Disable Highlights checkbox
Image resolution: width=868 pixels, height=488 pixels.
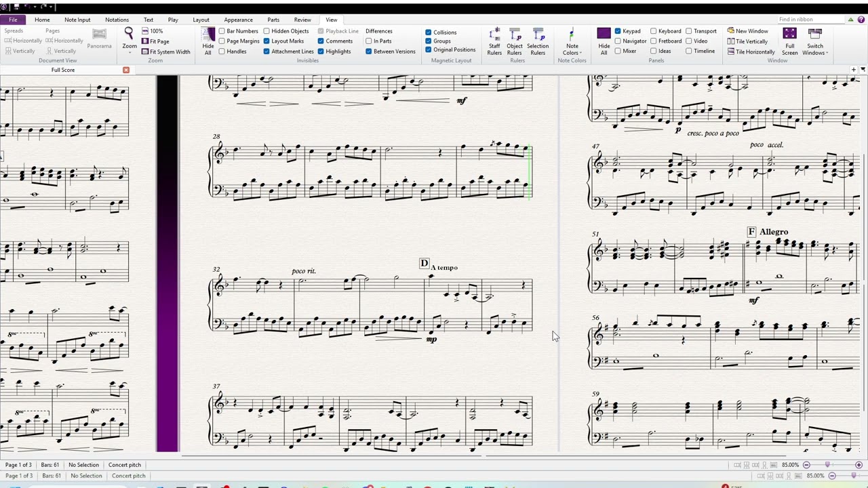click(321, 52)
